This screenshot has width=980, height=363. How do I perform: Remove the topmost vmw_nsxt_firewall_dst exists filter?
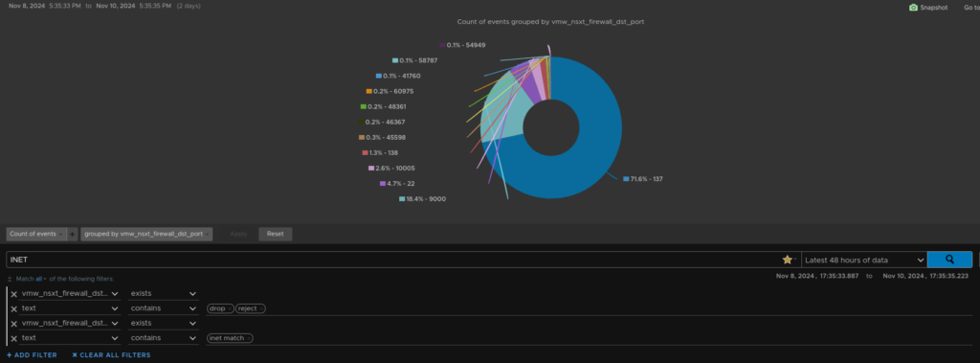pos(13,293)
